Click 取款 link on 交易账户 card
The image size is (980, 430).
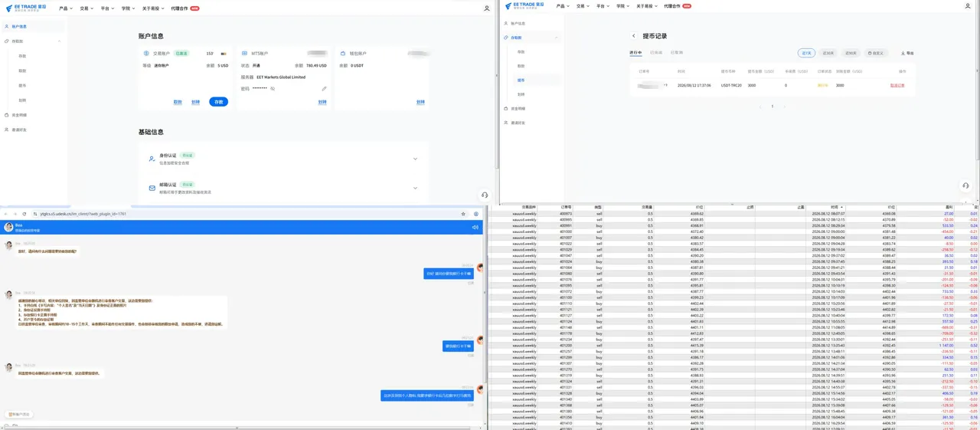178,102
